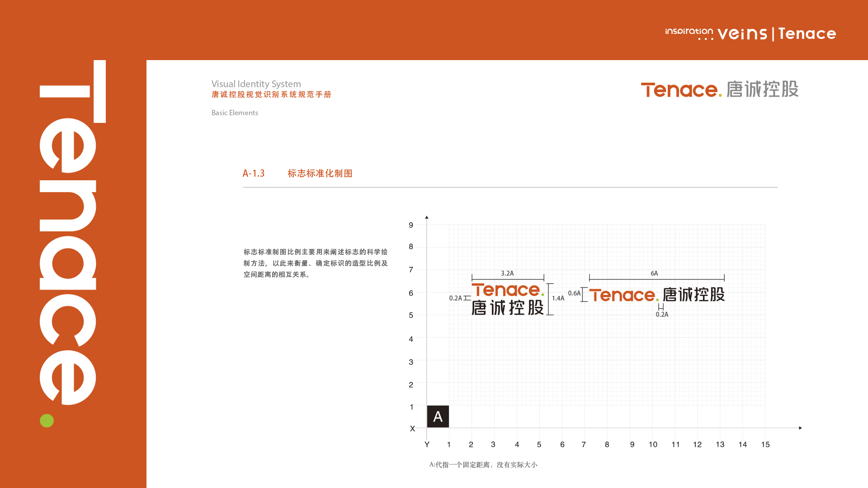Click the X axis origin label
Image resolution: width=868 pixels, height=488 pixels.
412,428
